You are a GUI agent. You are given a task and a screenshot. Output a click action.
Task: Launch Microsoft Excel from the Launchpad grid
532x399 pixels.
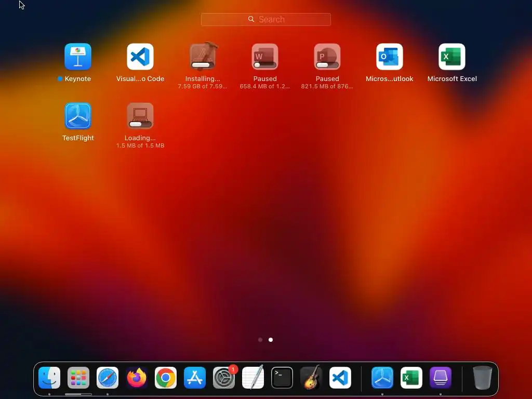click(452, 56)
